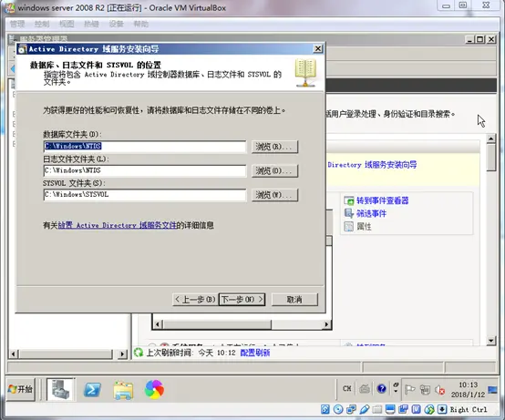Screen dimensions: 505x420
Task: Go back with 上一步(B)
Action: tap(195, 300)
